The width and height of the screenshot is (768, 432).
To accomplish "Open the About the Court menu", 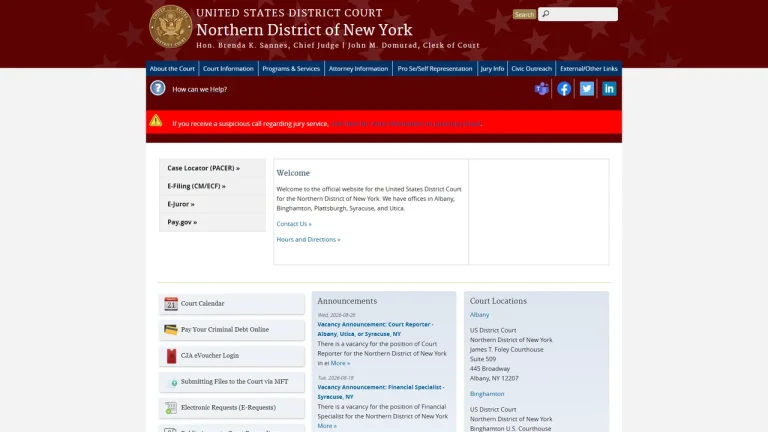I will point(172,69).
